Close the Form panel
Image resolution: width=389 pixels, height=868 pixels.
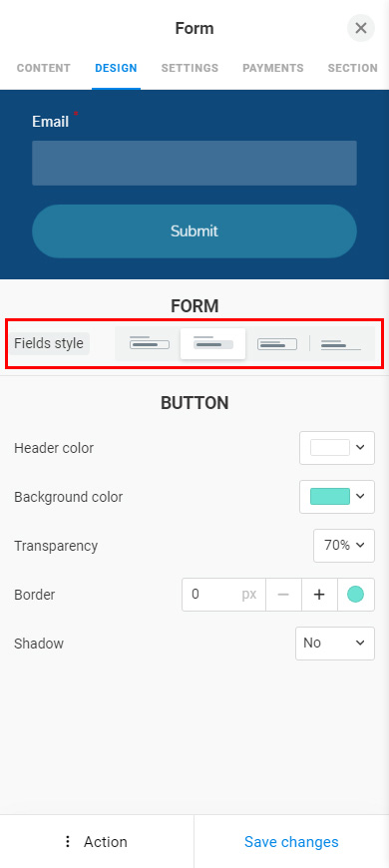pos(361,28)
